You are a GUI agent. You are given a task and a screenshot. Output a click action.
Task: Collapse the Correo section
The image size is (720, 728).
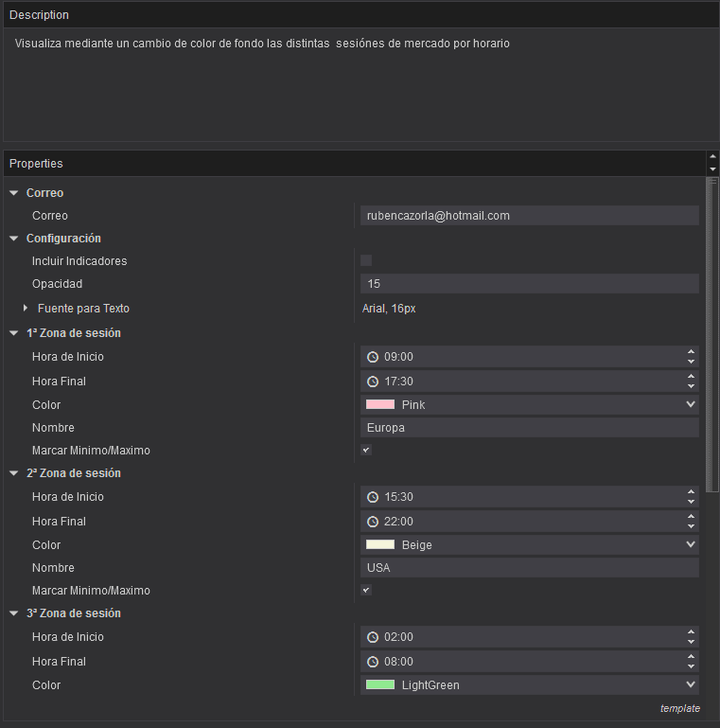point(13,193)
